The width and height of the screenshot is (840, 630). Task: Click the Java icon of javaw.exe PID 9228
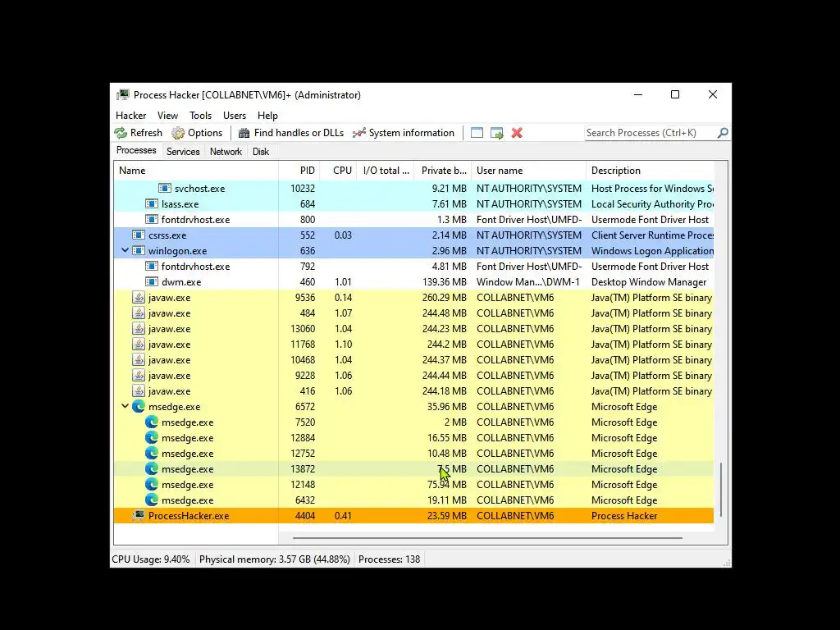pyautogui.click(x=139, y=375)
